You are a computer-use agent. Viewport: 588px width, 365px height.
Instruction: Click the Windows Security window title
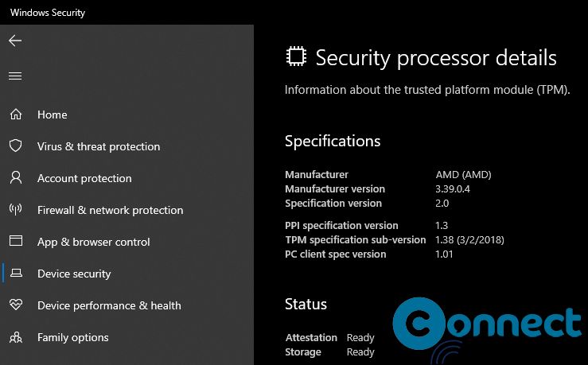tap(48, 13)
